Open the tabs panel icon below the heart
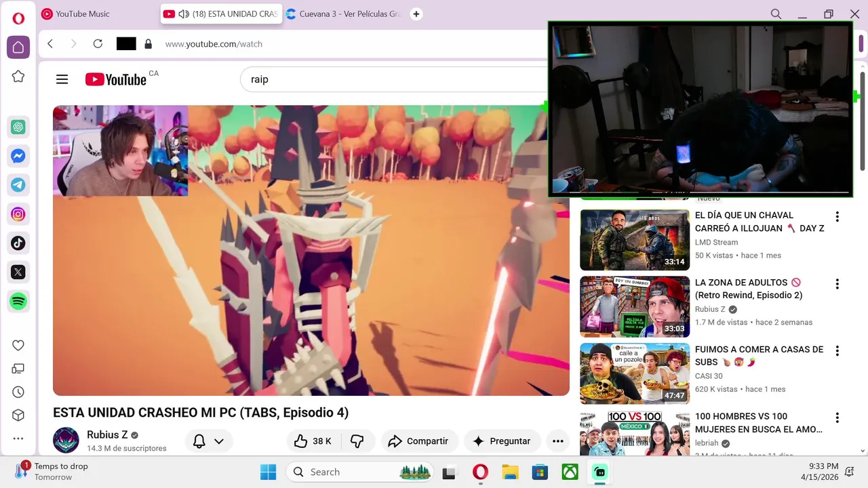 (x=18, y=369)
